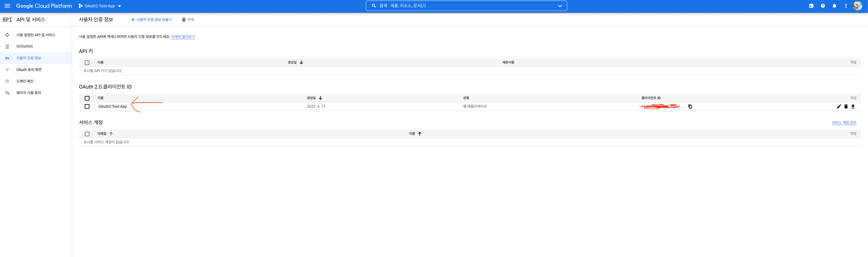Activate Cloud Shell icon
This screenshot has height=257, width=868.
tap(811, 6)
